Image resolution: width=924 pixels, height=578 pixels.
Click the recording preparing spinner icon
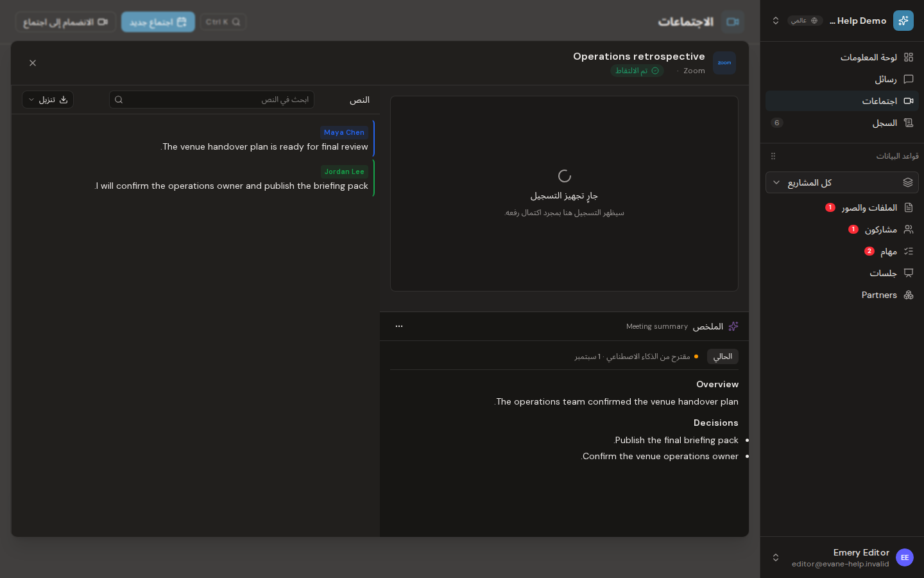coord(565,176)
